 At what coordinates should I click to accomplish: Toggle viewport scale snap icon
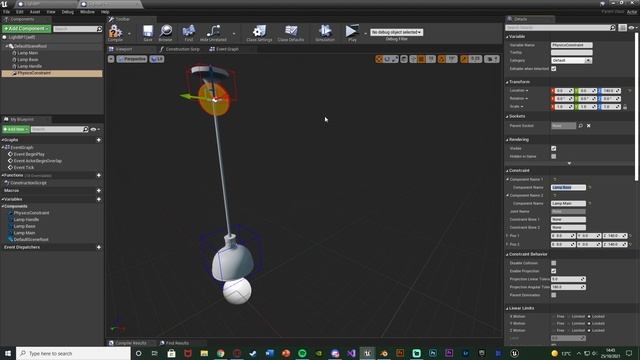tap(464, 59)
